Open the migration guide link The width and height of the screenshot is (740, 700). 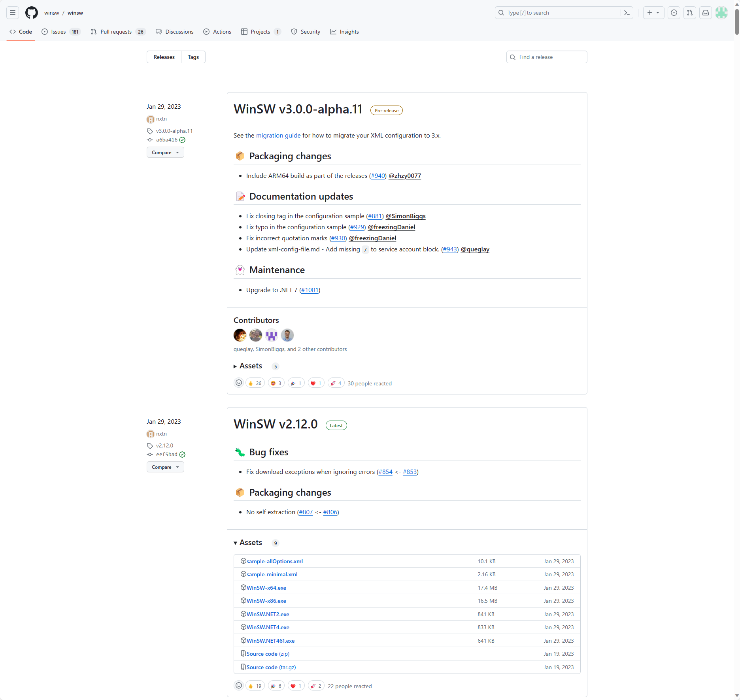(278, 136)
